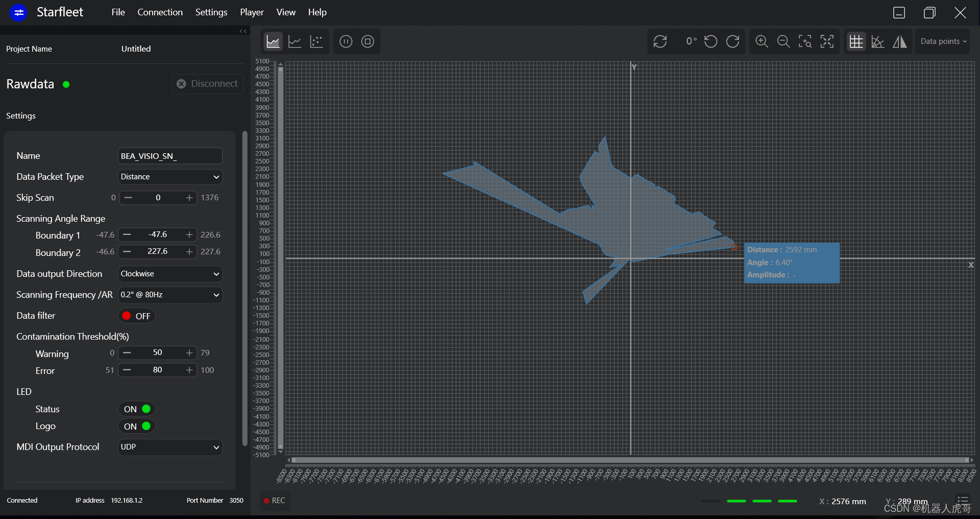Image resolution: width=980 pixels, height=519 pixels.
Task: Click the Disconnect button
Action: point(208,84)
